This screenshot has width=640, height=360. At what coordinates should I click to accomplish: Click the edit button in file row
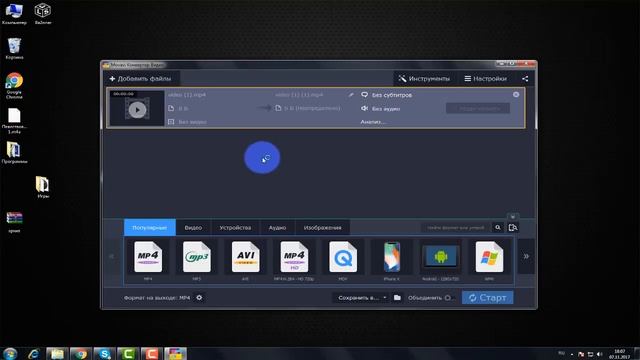pyautogui.click(x=478, y=108)
